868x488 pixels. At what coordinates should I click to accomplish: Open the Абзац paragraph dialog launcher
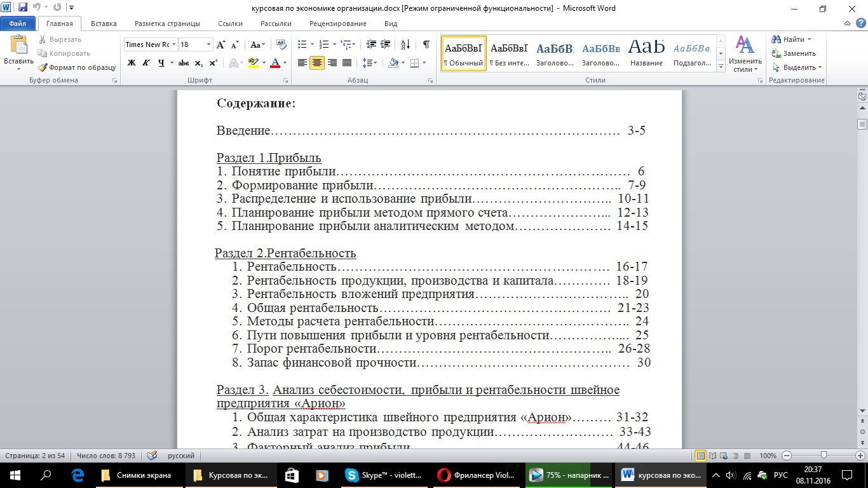[x=430, y=81]
